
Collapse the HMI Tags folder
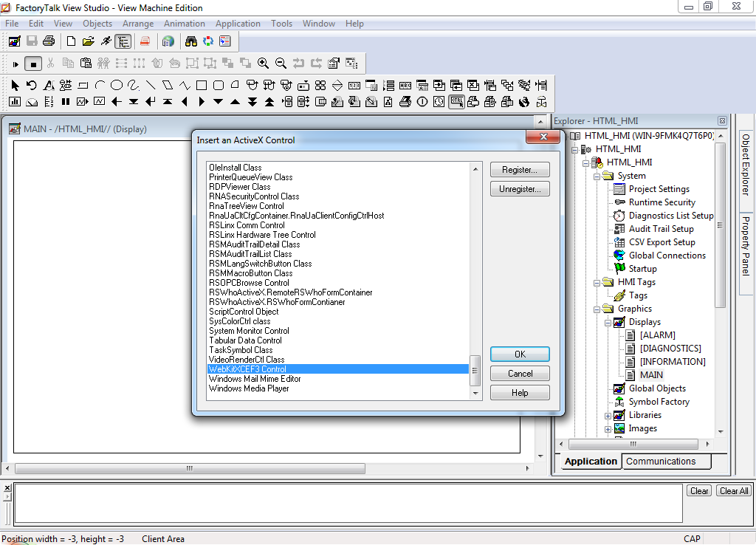click(597, 283)
